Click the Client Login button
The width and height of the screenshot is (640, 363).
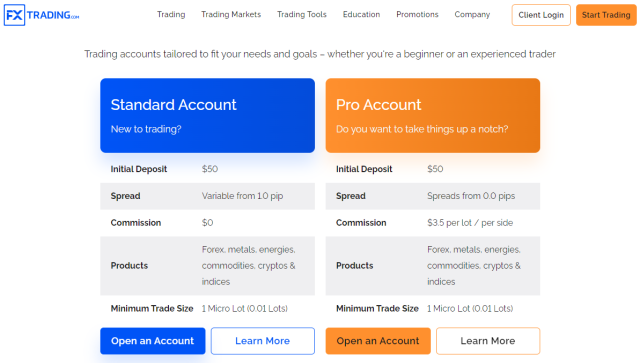coord(541,15)
